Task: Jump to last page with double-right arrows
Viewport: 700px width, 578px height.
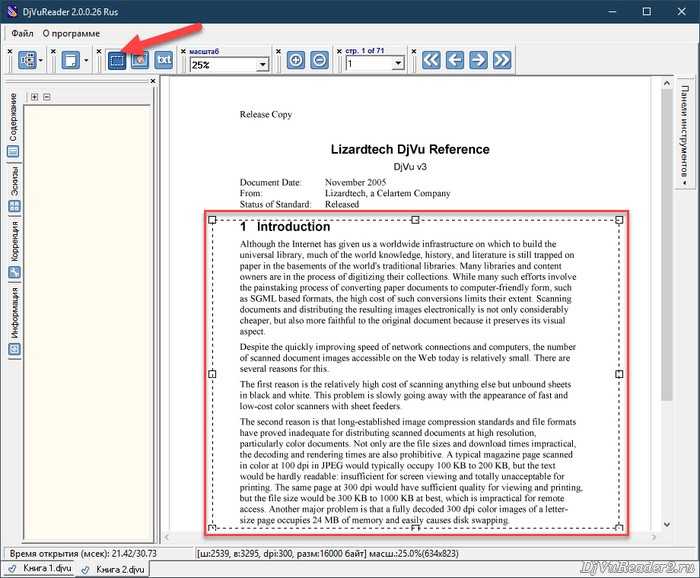Action: coord(502,60)
